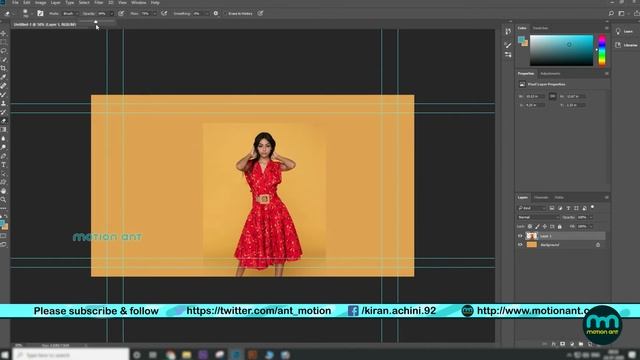Open Layers panel flyout menu

pyautogui.click(x=607, y=198)
